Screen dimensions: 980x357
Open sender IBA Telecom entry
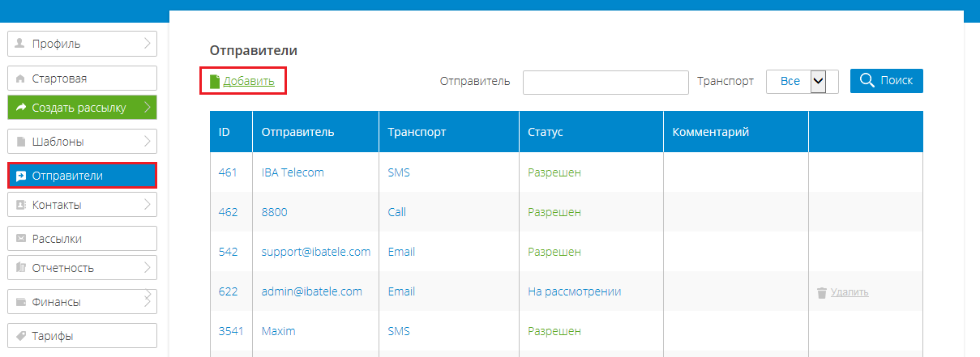pyautogui.click(x=293, y=172)
